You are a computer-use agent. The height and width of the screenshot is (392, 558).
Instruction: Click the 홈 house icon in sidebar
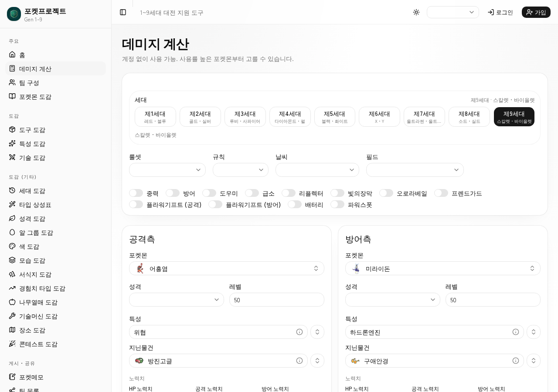coord(12,54)
